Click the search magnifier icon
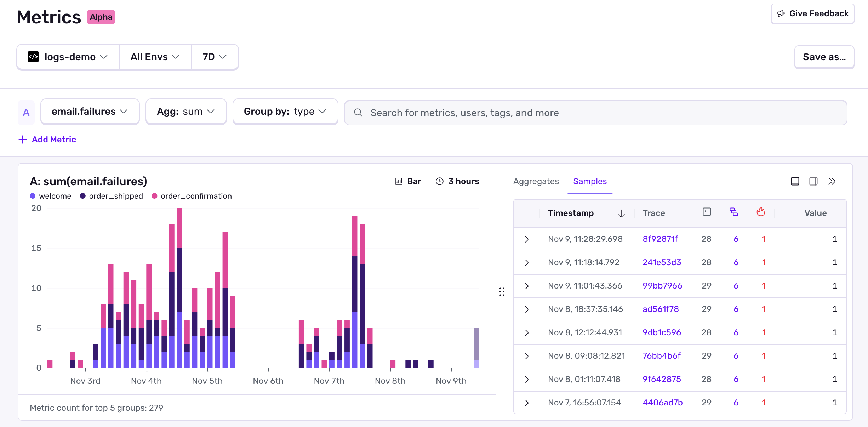Viewport: 868px width, 427px height. (x=358, y=112)
